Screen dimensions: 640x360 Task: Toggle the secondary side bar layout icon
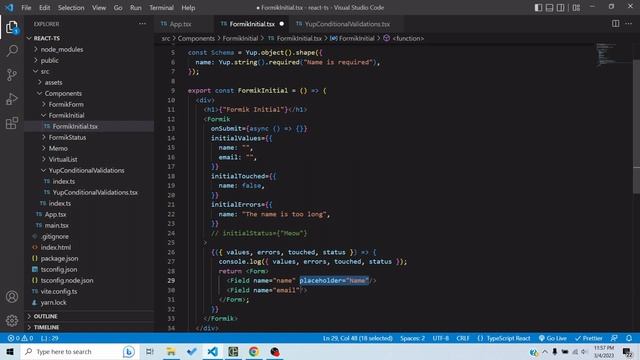[560, 7]
